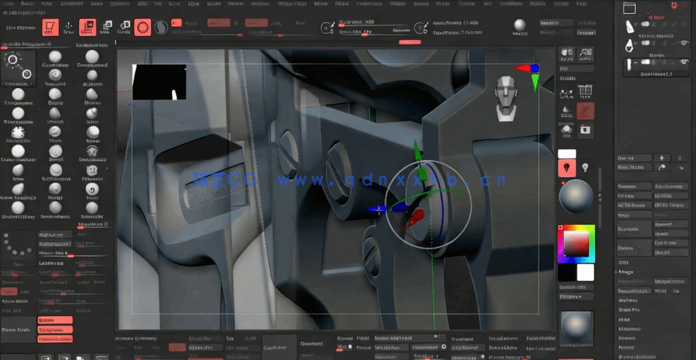This screenshot has width=696, height=360.
Task: Click the up arrow button in subtool panel
Action: coord(662,158)
